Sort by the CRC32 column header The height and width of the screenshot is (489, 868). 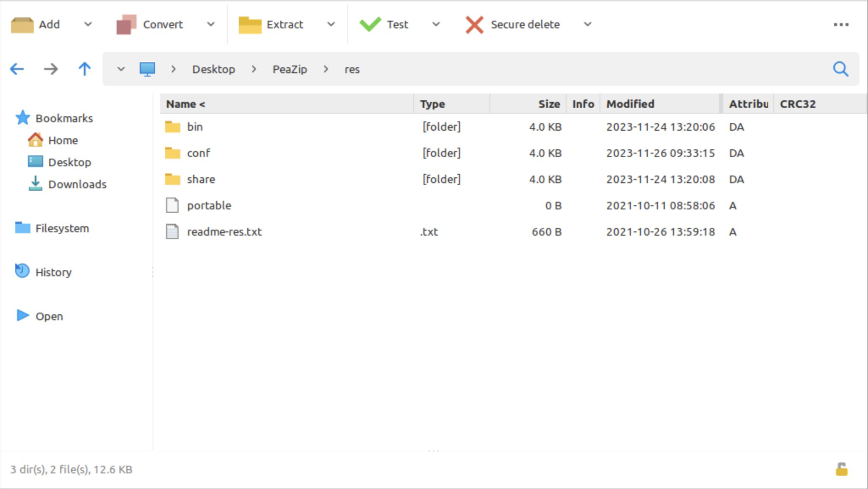coord(819,104)
